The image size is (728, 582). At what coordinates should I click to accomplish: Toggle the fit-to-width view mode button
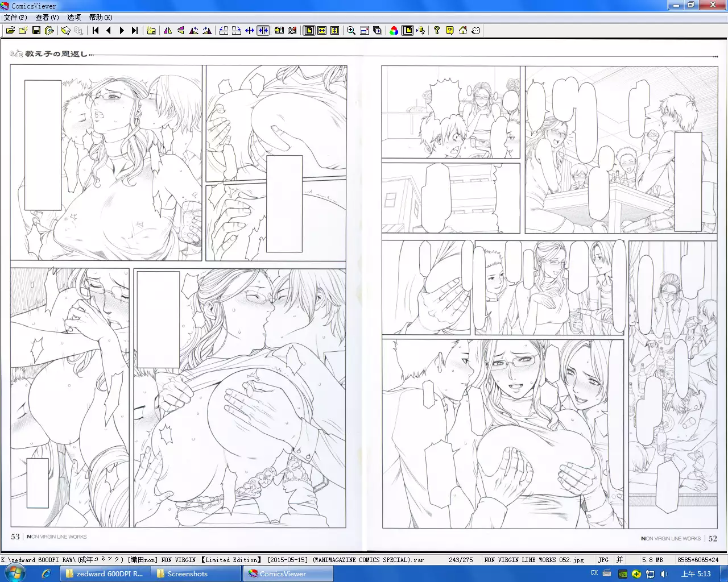[322, 31]
